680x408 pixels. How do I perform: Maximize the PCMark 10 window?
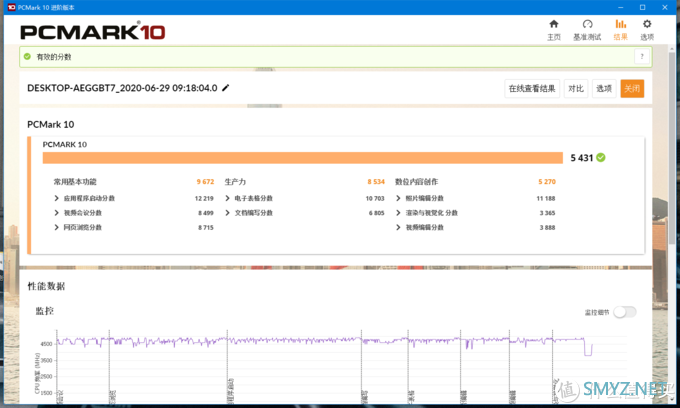coord(642,7)
